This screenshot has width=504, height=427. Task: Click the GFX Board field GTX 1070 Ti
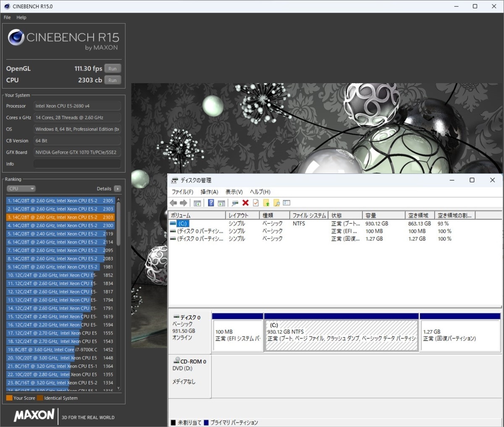pyautogui.click(x=77, y=152)
